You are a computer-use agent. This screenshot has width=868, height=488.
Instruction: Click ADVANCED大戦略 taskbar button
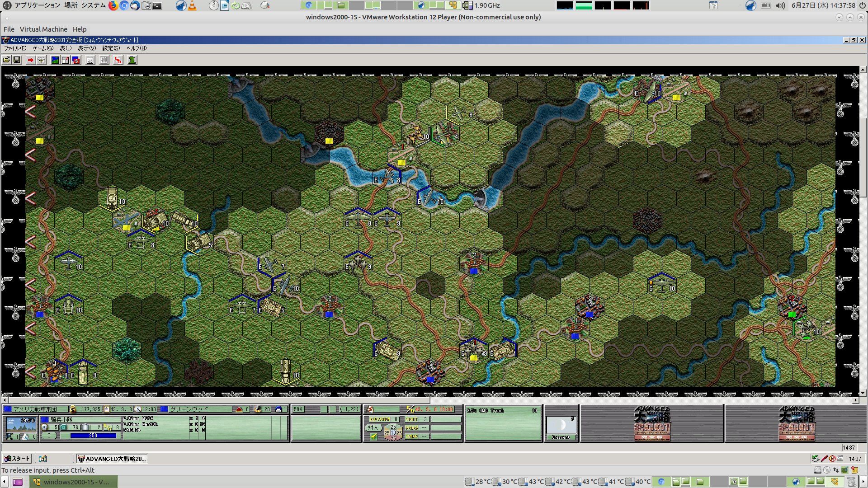click(112, 459)
